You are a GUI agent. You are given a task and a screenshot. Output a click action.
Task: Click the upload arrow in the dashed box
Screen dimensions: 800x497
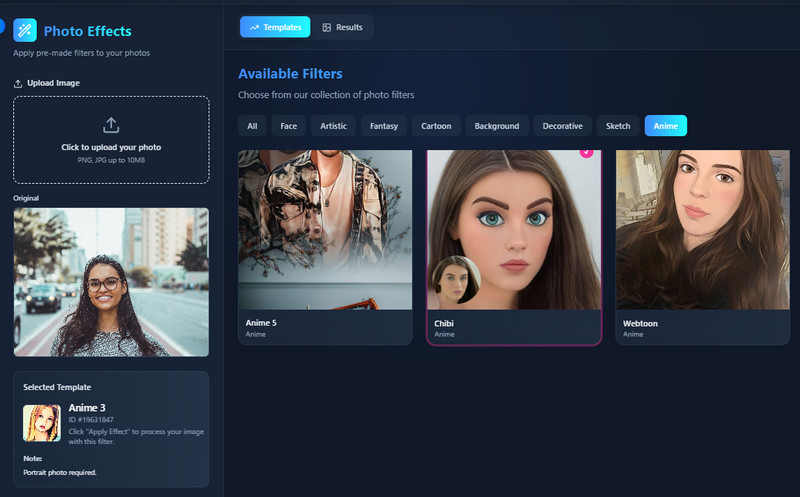pos(111,125)
